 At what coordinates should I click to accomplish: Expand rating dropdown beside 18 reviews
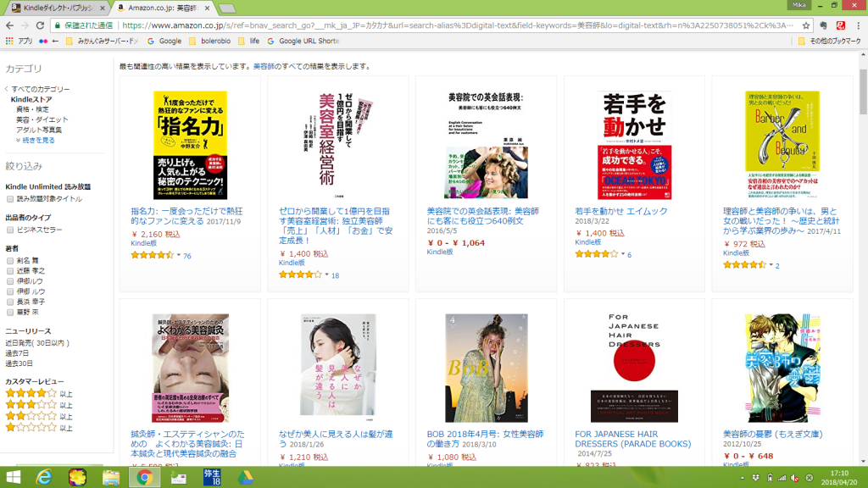click(x=326, y=274)
